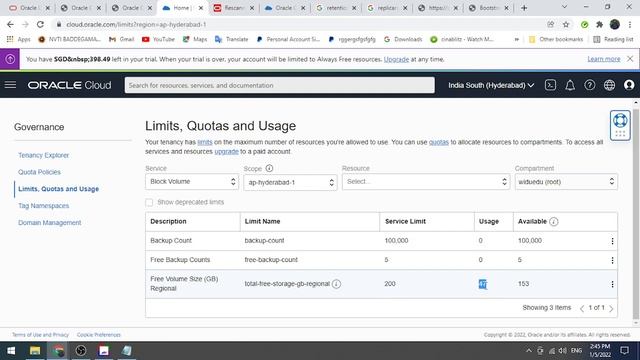Click the Upgrade link in the trial banner
The width and height of the screenshot is (640, 360).
396,59
